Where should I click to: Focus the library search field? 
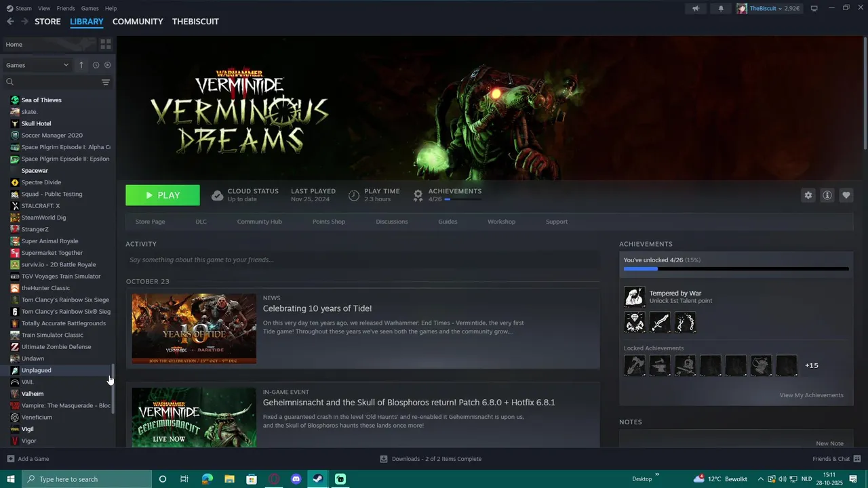click(51, 82)
